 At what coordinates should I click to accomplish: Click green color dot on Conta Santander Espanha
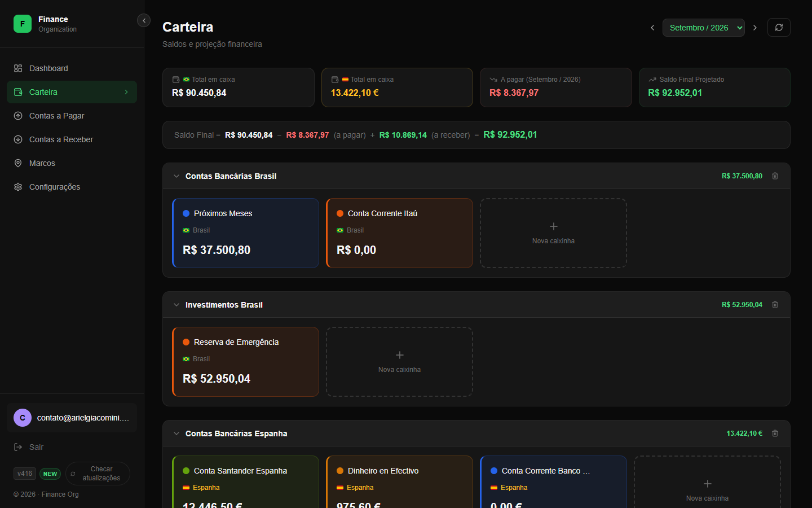click(186, 471)
